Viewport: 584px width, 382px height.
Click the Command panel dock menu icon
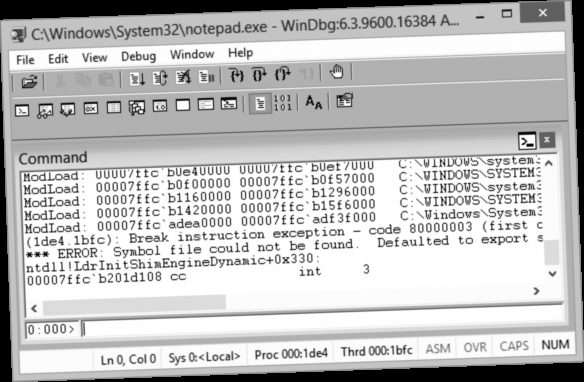pos(527,141)
